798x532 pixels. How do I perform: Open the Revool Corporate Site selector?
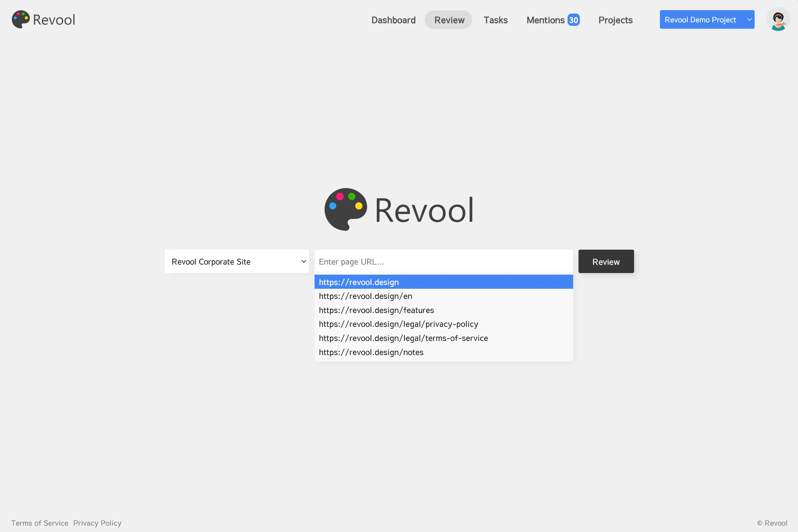(x=237, y=262)
